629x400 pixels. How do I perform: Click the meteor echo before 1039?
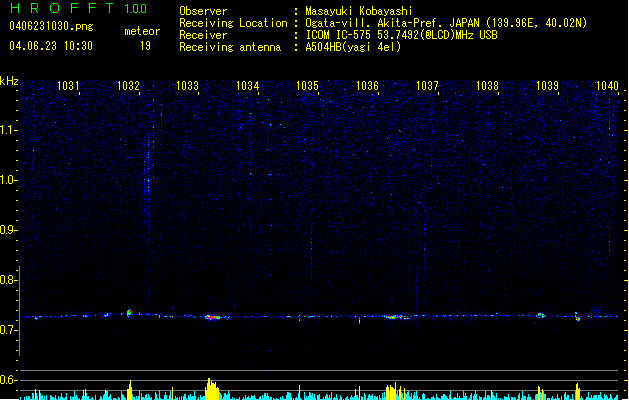541,316
